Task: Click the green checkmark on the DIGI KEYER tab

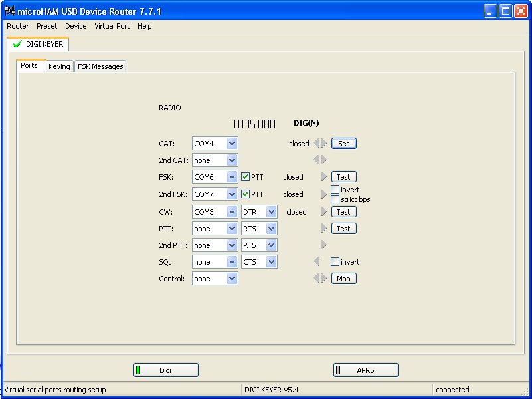Action: (x=17, y=44)
